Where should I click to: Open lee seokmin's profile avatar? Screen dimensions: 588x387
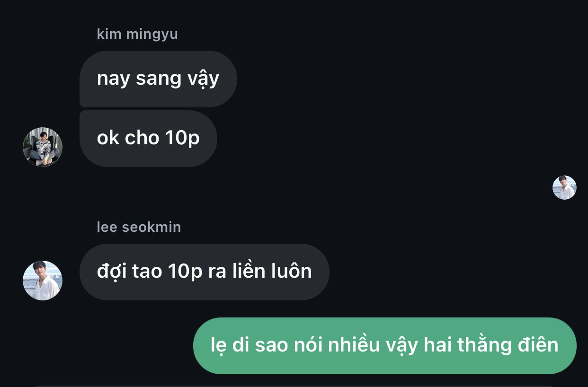[x=43, y=281]
